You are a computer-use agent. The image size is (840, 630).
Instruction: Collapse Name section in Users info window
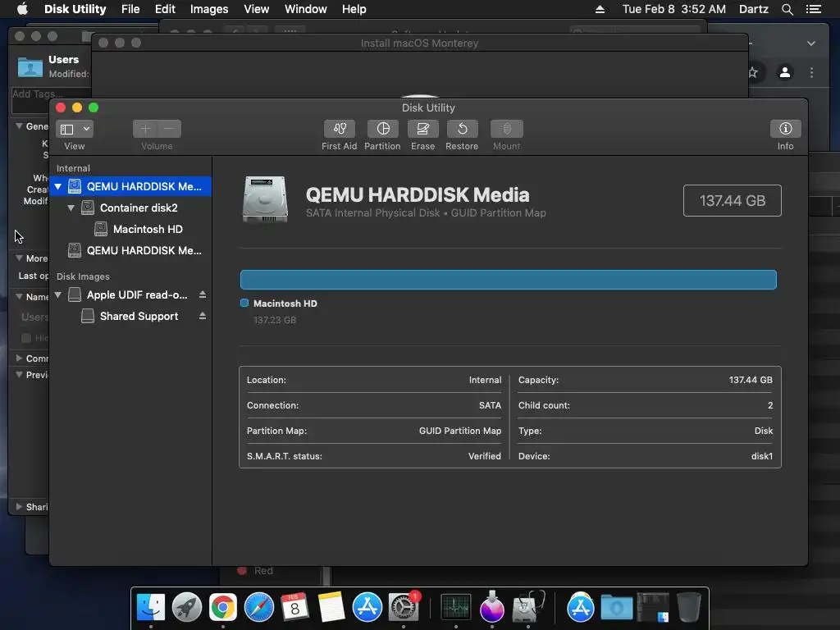point(20,296)
